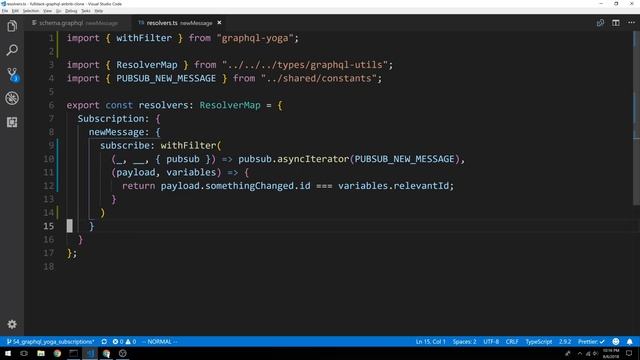Open the Explorer view in the activity bar

(x=12, y=26)
